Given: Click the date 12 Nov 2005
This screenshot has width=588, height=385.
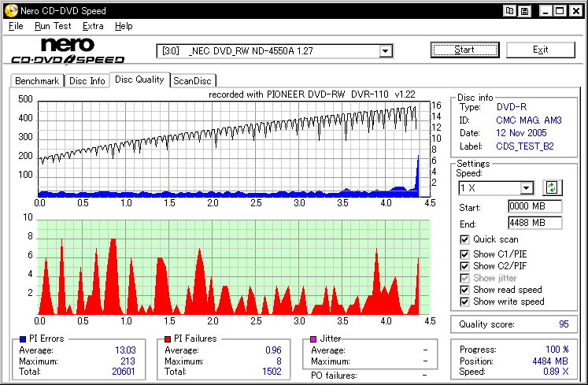Looking at the screenshot, I should 521,133.
